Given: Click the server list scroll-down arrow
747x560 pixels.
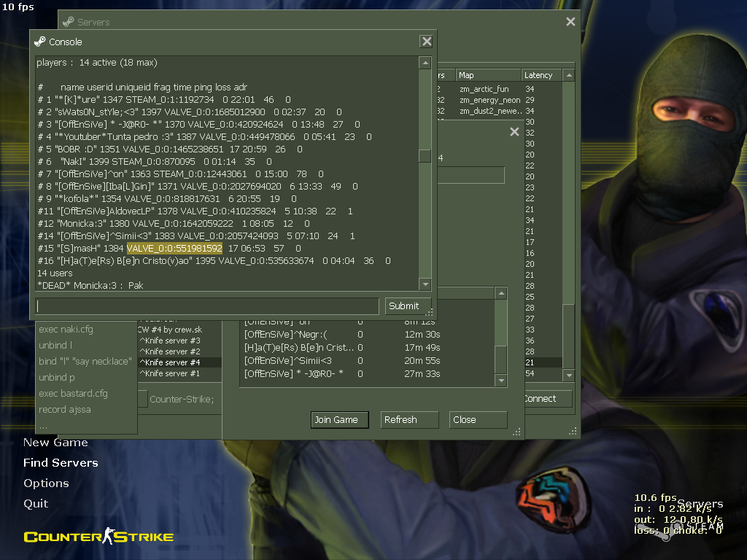Looking at the screenshot, I should coord(568,376).
